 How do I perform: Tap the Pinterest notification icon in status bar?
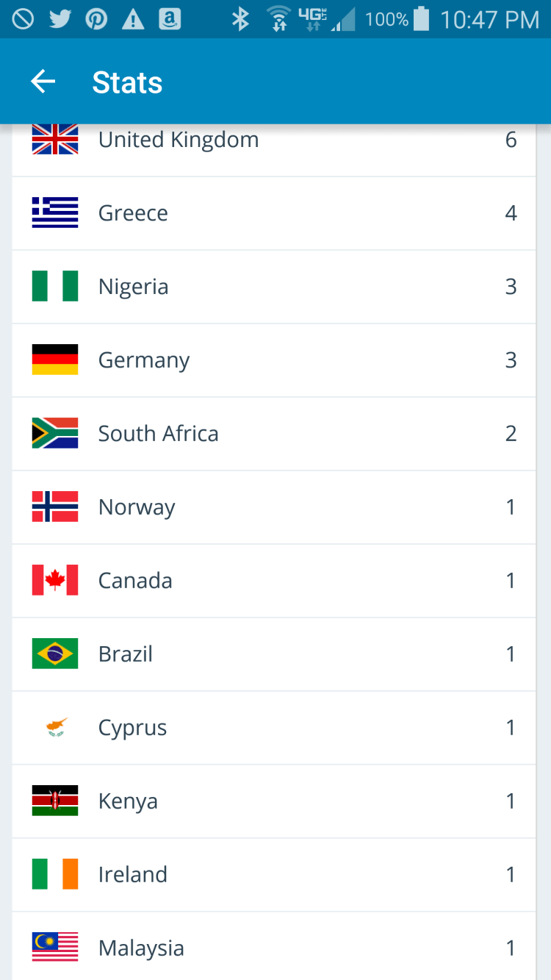tap(96, 19)
